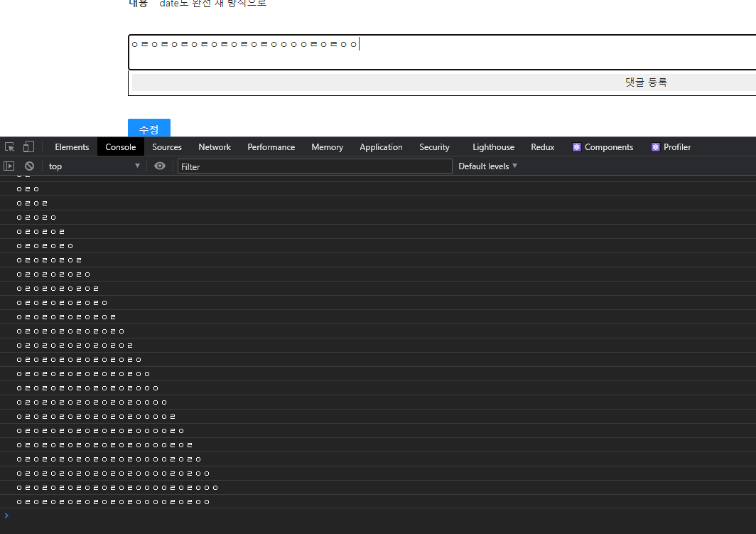
Task: Open the Redux DevTools tab
Action: point(542,147)
